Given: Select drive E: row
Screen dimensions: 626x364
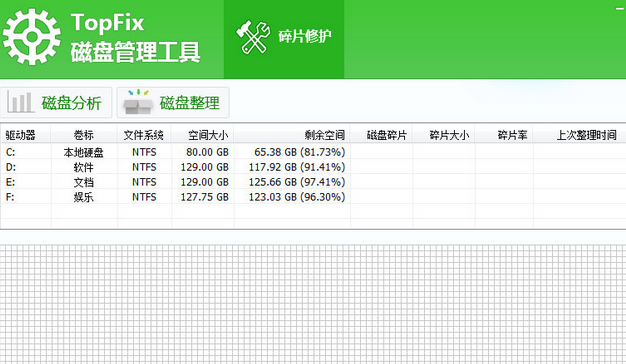Looking at the screenshot, I should point(313,182).
